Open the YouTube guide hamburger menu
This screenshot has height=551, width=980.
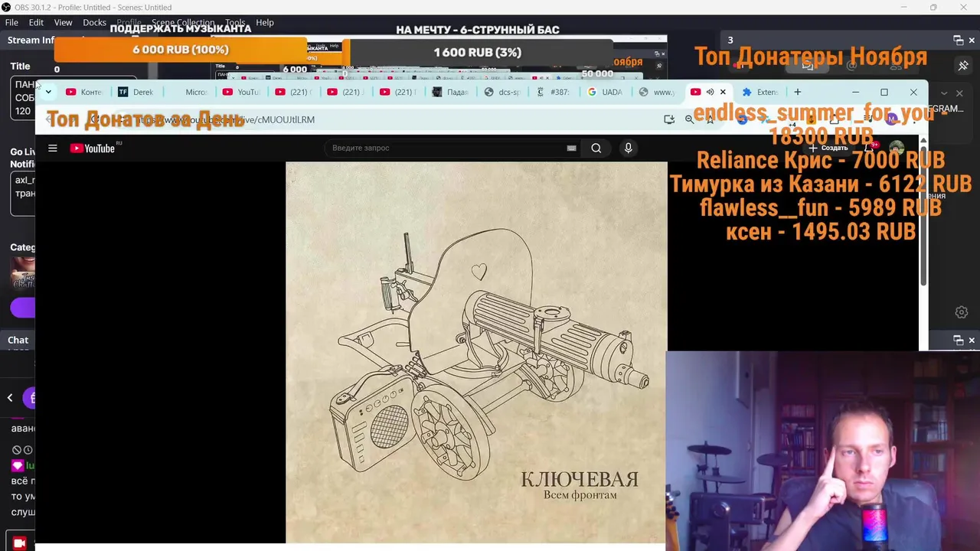click(x=53, y=148)
